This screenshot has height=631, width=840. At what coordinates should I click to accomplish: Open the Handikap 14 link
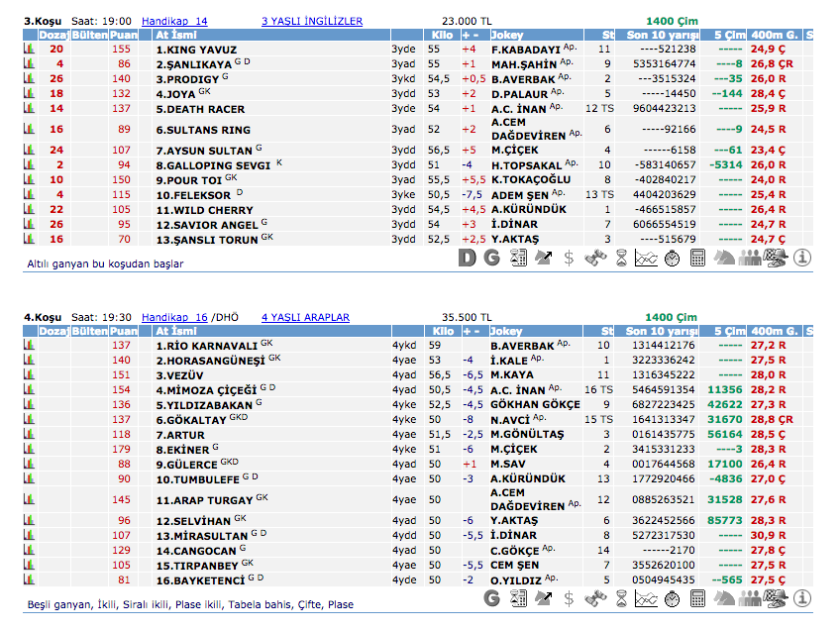click(x=174, y=21)
